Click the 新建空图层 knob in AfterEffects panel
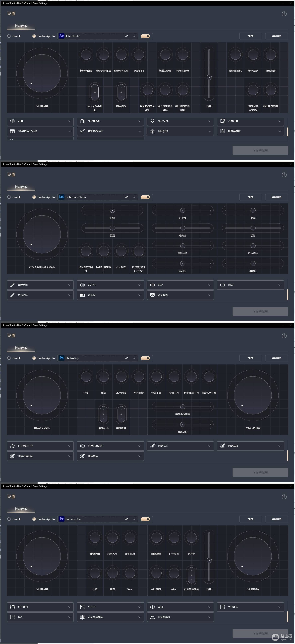This screenshot has height=644, width=295. [x=86, y=55]
